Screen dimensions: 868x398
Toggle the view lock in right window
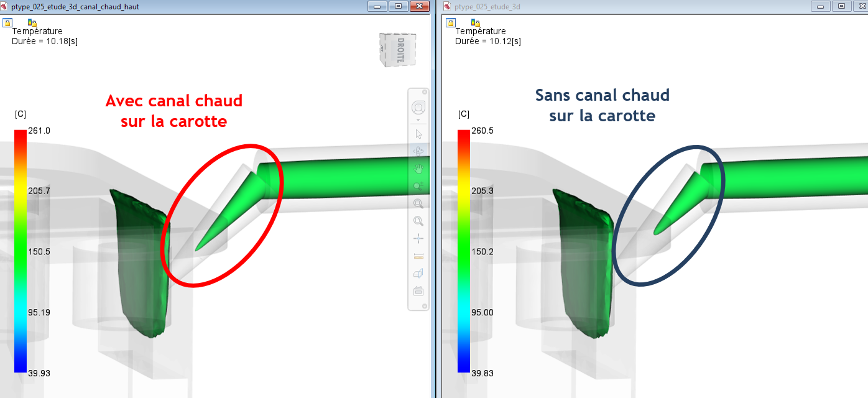[x=451, y=22]
